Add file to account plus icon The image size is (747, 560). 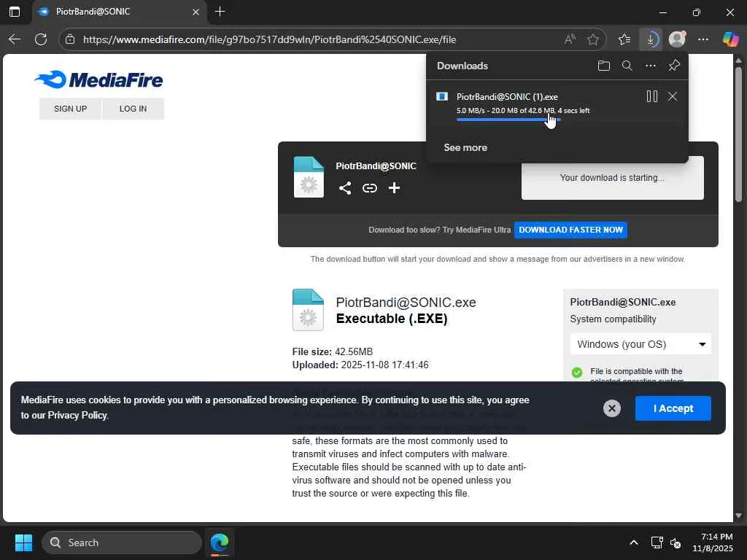pos(394,188)
